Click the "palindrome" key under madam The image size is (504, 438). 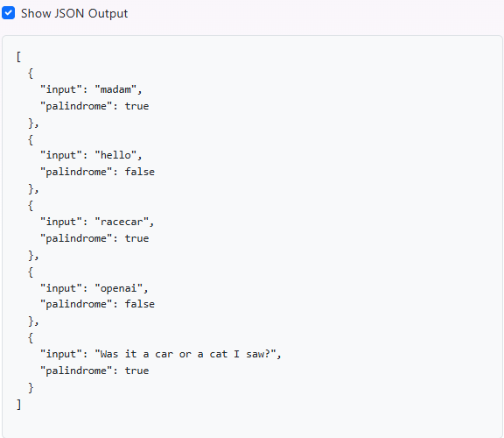click(76, 106)
